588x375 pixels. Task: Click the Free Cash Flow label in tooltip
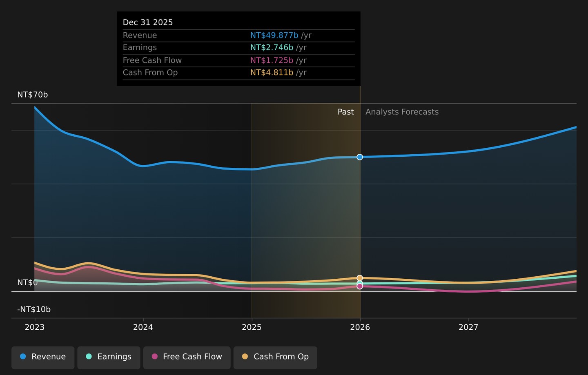(x=152, y=60)
